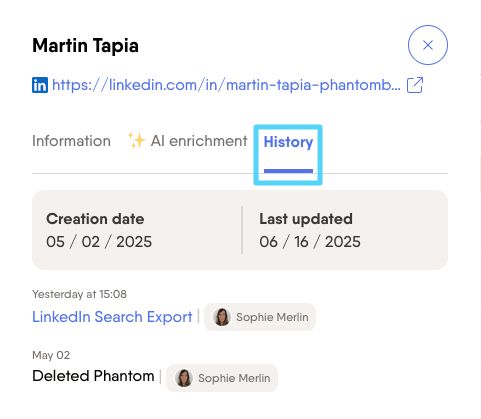This screenshot has height=419, width=481.
Task: Click Sophie Merlin's avatar next to LinkedIn Search Export
Action: pyautogui.click(x=222, y=317)
